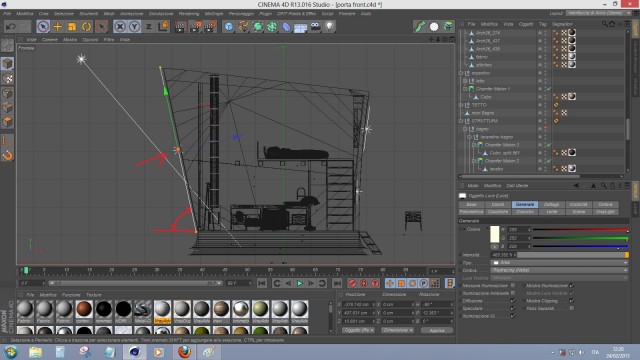The width and height of the screenshot is (640, 360).
Task: Collapse the STRUTTURA tree item
Action: click(x=461, y=121)
